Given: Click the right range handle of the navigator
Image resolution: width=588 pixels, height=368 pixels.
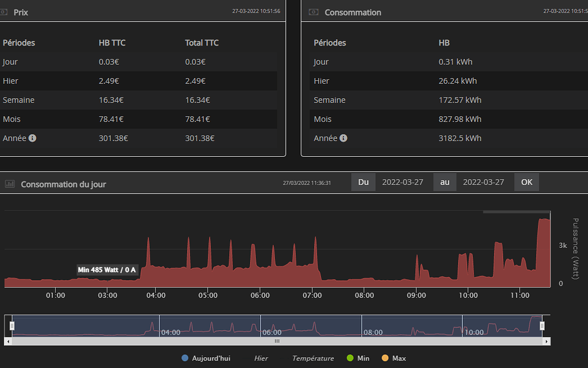Looking at the screenshot, I should pos(541,326).
